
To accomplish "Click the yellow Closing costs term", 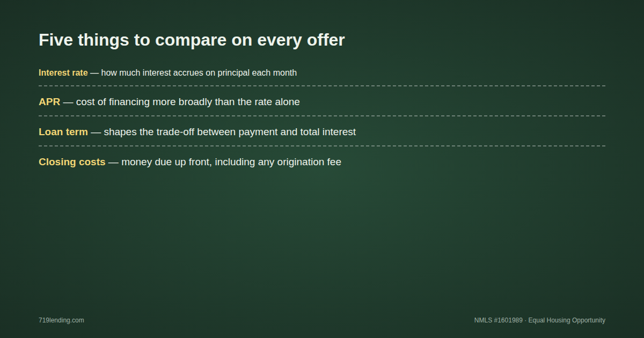I will click(72, 162).
